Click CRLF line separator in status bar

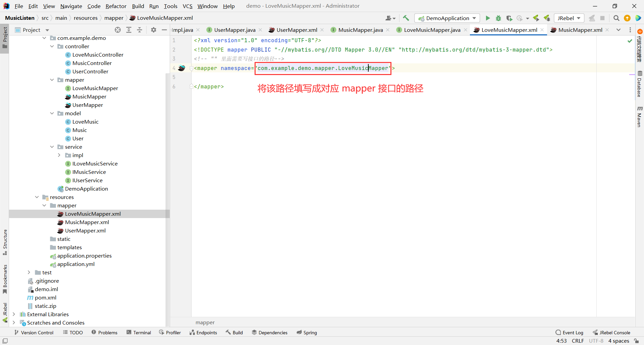(x=578, y=341)
